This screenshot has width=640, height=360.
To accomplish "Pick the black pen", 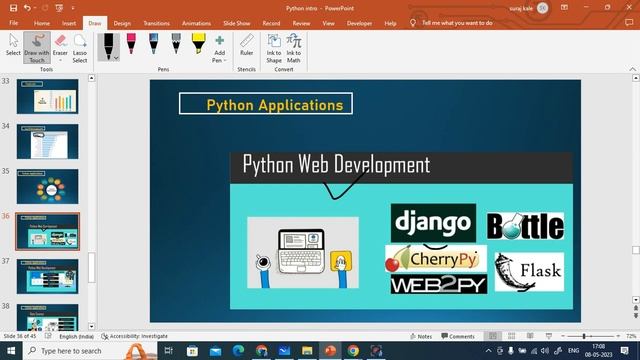I will 108,47.
